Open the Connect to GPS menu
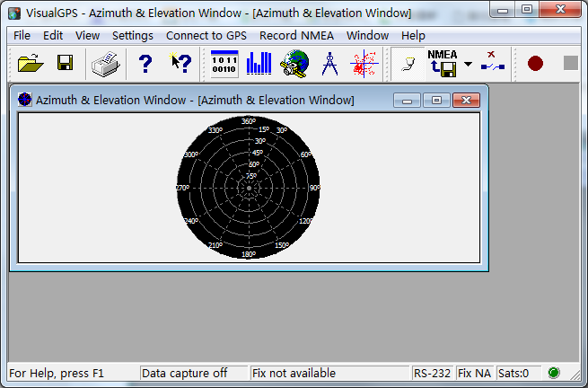The width and height of the screenshot is (588, 388). [206, 35]
